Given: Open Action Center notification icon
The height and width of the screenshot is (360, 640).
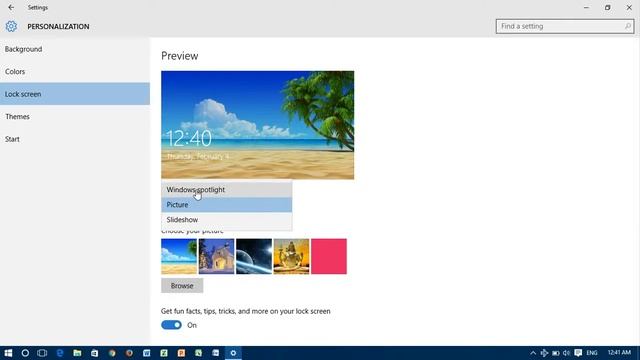Looking at the screenshot, I should click(578, 353).
